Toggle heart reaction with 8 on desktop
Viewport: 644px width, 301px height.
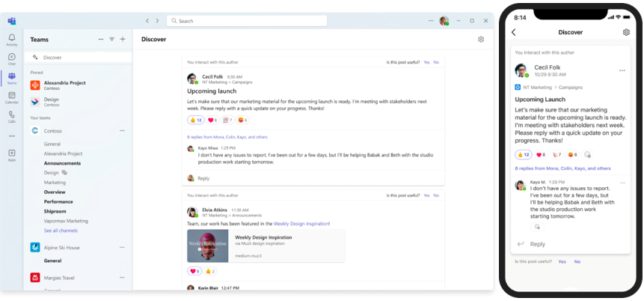(x=212, y=120)
